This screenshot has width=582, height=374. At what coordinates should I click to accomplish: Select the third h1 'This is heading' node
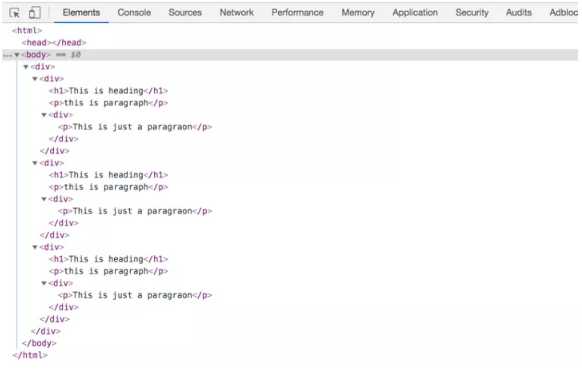coord(108,259)
